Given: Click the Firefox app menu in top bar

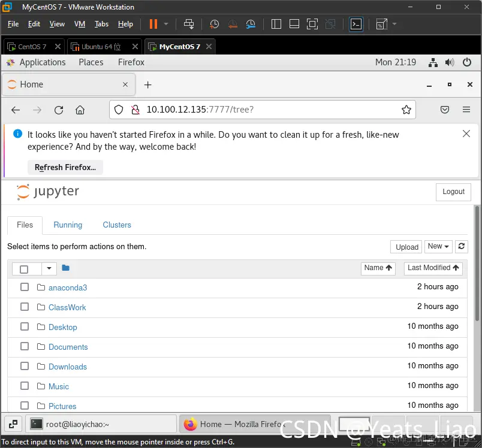Looking at the screenshot, I should pos(131,62).
